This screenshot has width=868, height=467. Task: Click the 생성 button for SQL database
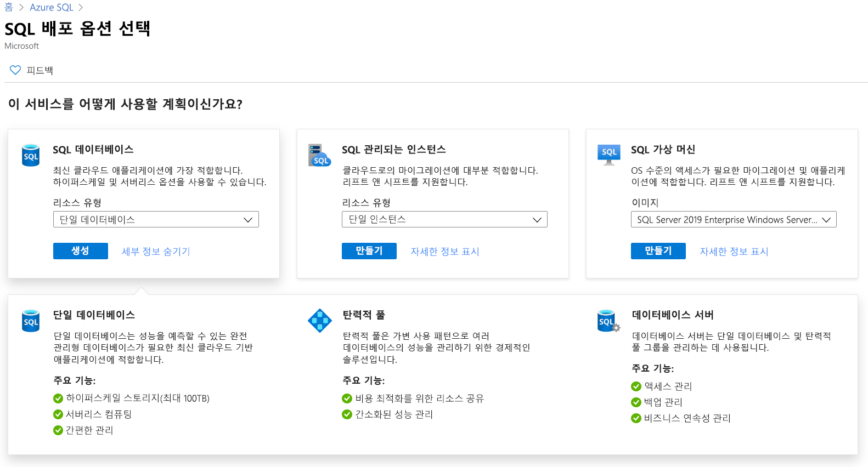click(x=81, y=251)
